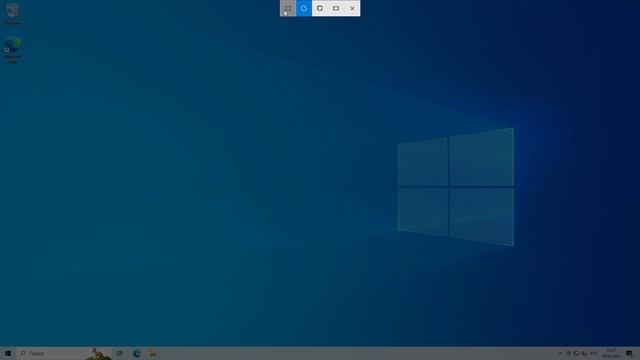Choose the Window Snip mode
The width and height of the screenshot is (640, 360).
pos(320,8)
